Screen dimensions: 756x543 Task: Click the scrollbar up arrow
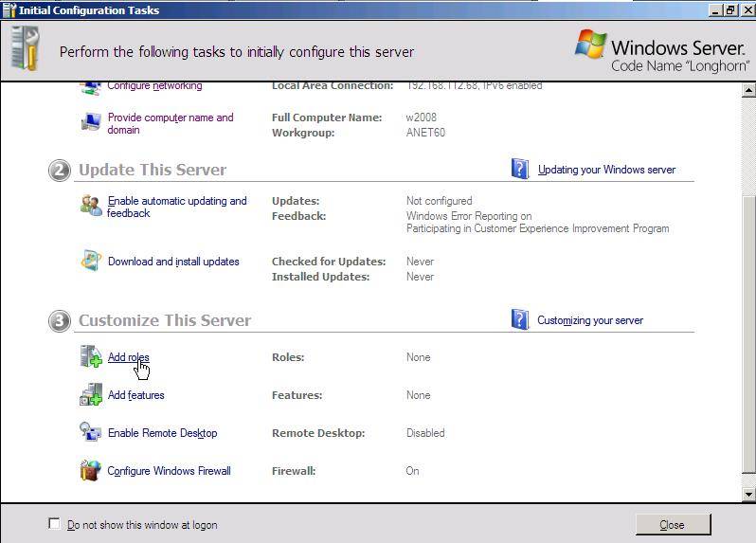(x=748, y=90)
